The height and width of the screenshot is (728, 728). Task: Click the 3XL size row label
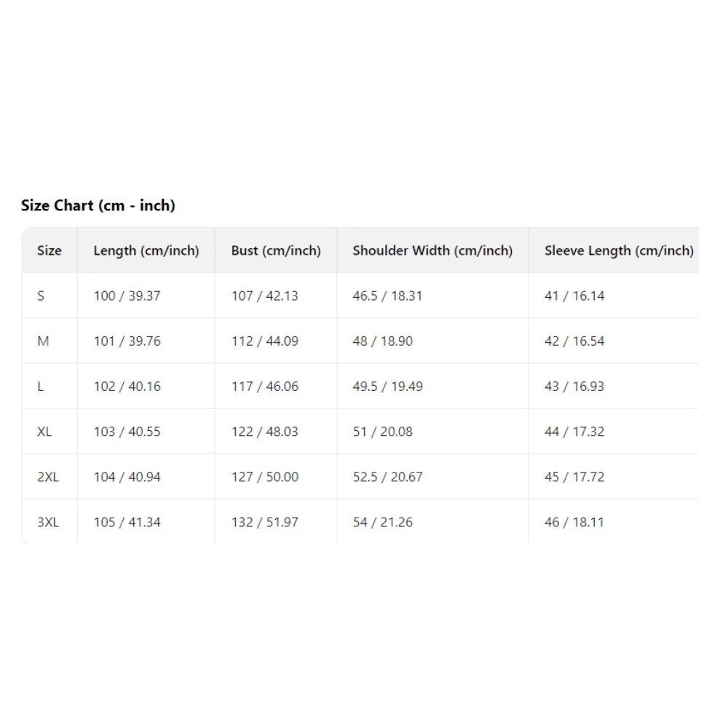point(48,522)
